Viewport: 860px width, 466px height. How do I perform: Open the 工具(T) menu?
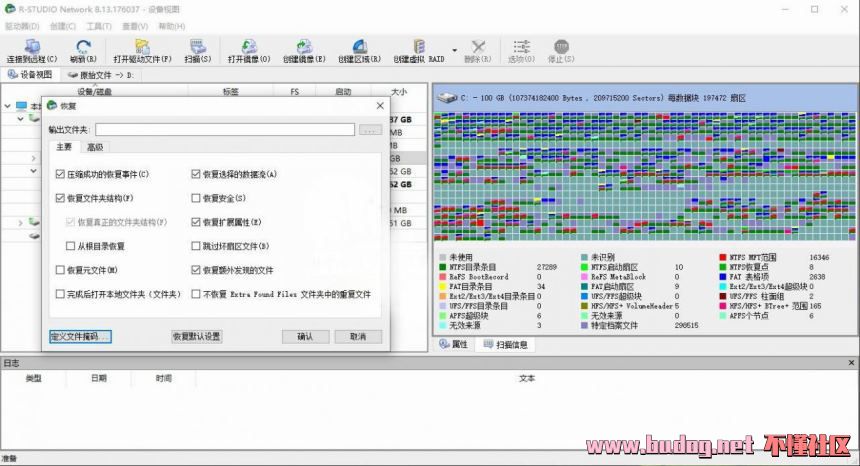[x=99, y=26]
